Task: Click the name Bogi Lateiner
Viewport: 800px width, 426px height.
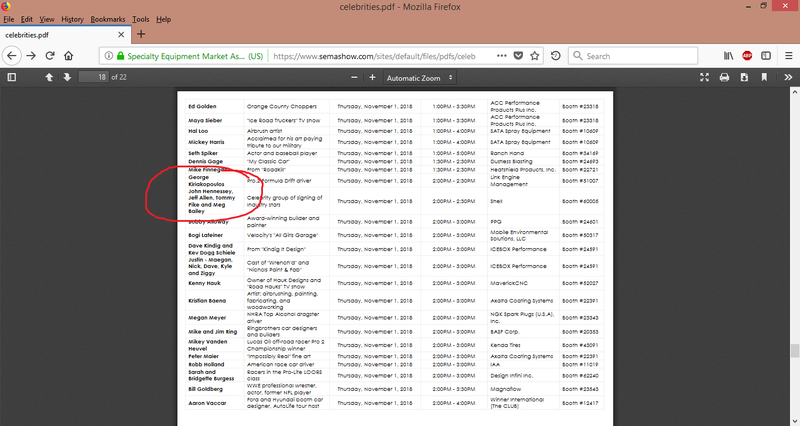Action: coord(206,235)
